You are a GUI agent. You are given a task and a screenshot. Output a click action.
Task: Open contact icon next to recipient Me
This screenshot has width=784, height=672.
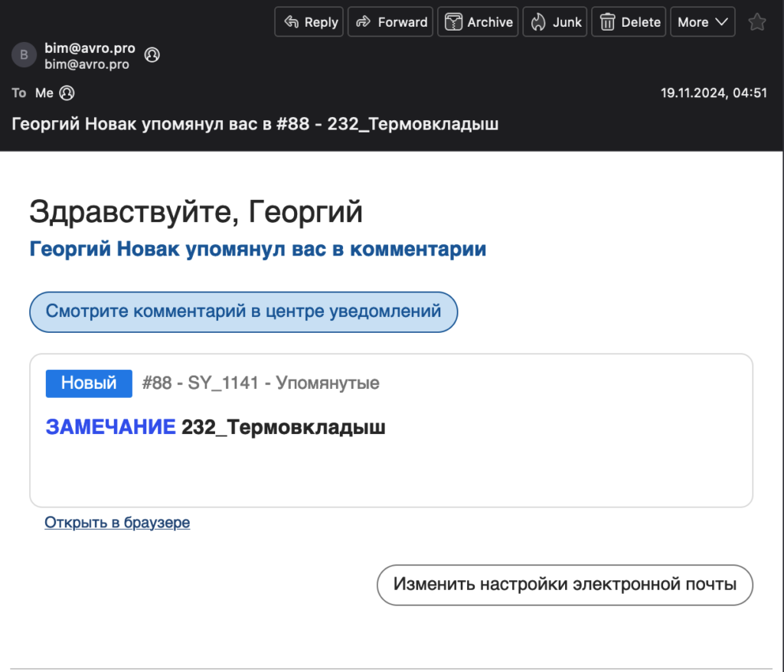[x=67, y=93]
